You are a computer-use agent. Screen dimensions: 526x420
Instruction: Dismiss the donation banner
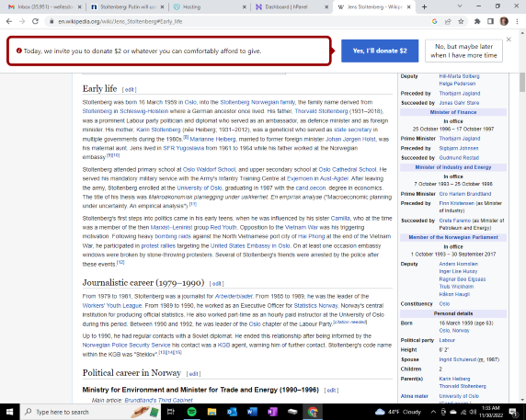coord(509,40)
